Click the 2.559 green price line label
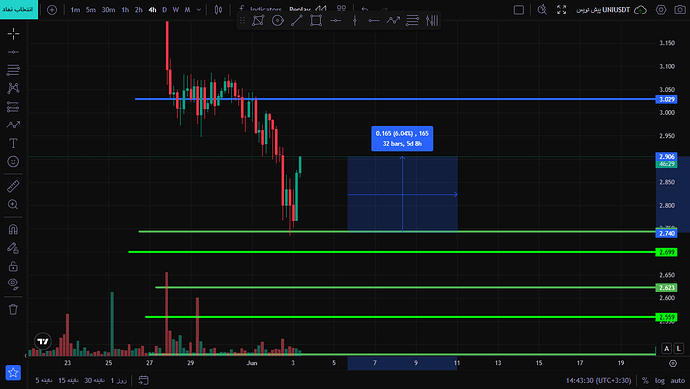This screenshot has width=690, height=389. click(666, 317)
